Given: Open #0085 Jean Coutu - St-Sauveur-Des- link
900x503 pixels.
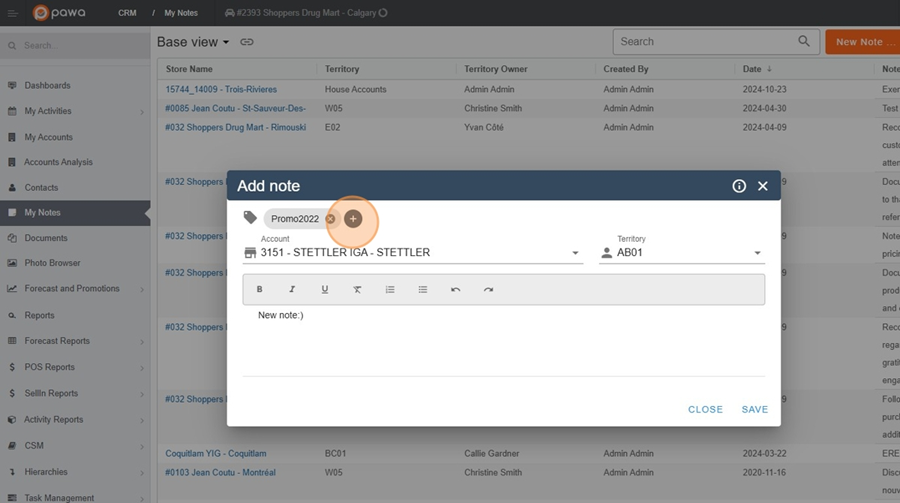Looking at the screenshot, I should [235, 108].
